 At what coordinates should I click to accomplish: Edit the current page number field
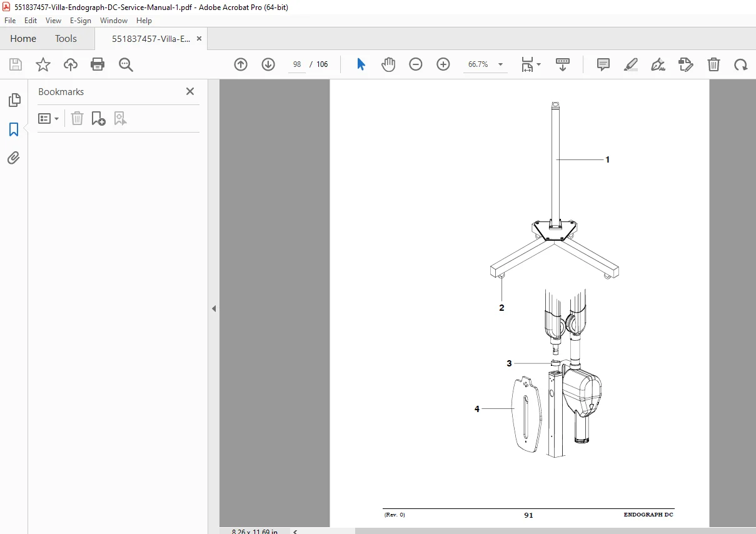297,64
